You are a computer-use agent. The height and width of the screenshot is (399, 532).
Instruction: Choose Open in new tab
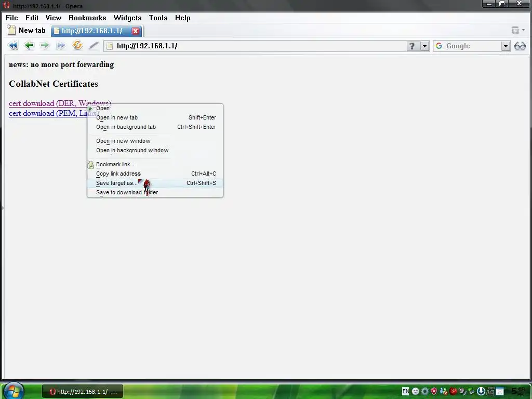click(x=155, y=117)
